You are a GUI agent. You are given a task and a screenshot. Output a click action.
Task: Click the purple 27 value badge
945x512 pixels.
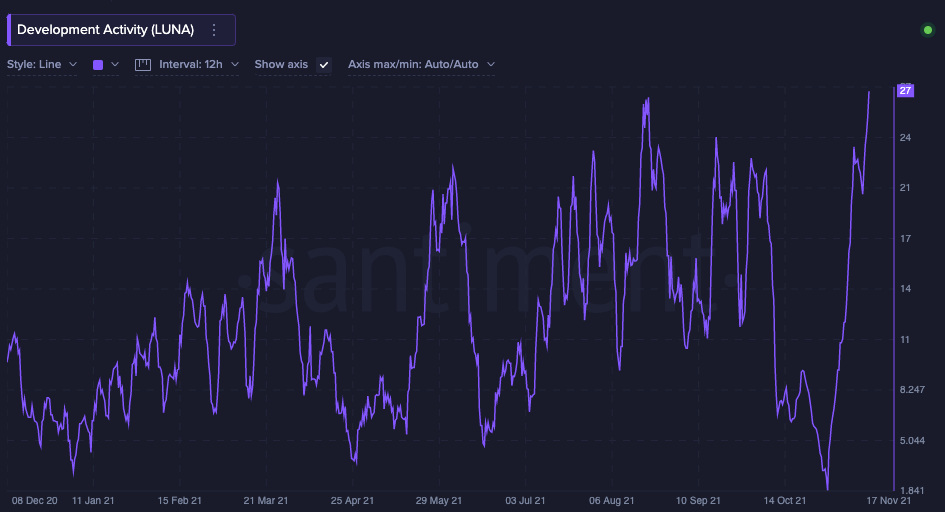[905, 91]
